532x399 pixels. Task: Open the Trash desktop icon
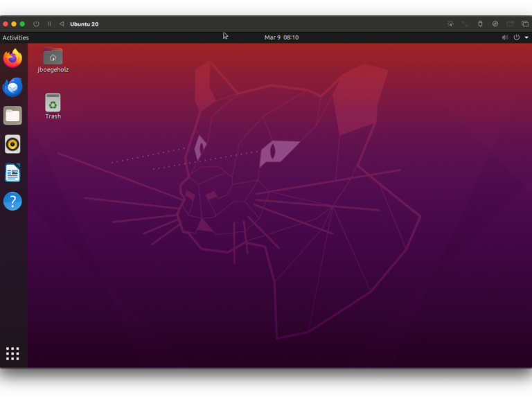coord(53,103)
